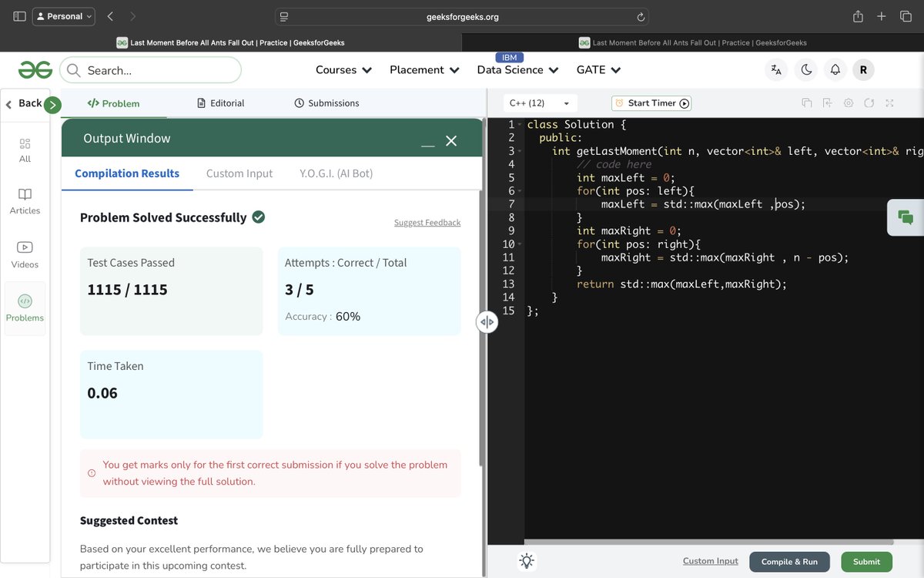Open Videos in the left sidebar

coord(25,255)
